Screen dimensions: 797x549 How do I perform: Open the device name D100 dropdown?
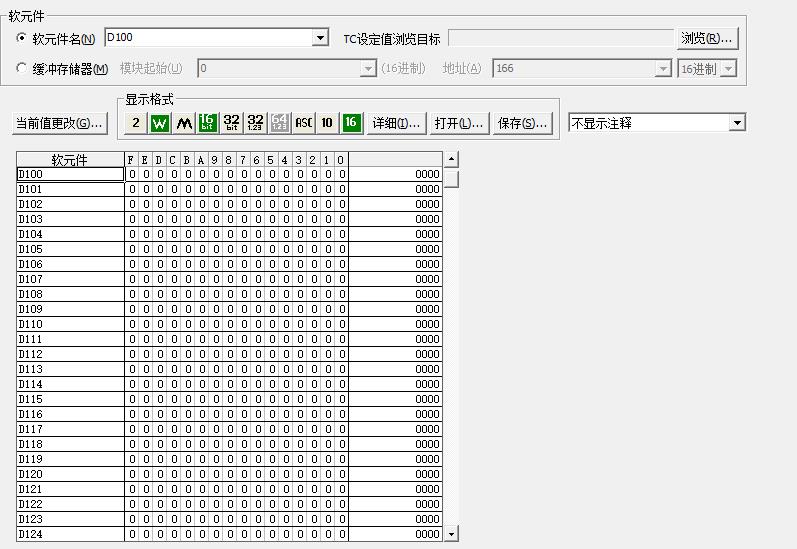(x=320, y=38)
